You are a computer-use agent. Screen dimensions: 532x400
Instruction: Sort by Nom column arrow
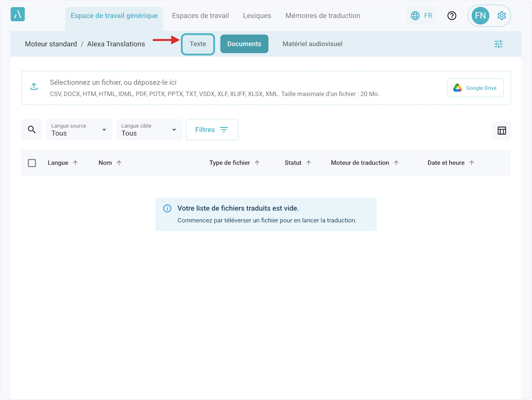119,163
